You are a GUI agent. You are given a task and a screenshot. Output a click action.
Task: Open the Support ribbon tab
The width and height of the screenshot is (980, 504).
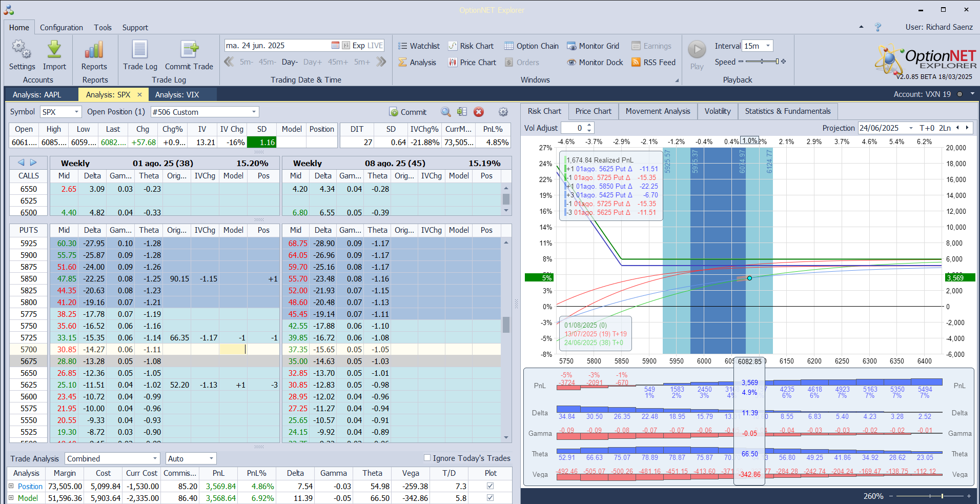[x=135, y=28]
